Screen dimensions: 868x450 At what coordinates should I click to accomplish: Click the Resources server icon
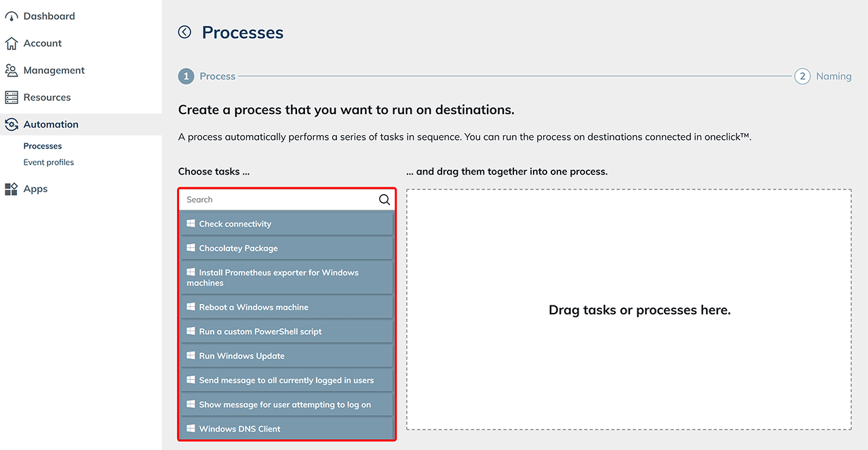tap(12, 98)
